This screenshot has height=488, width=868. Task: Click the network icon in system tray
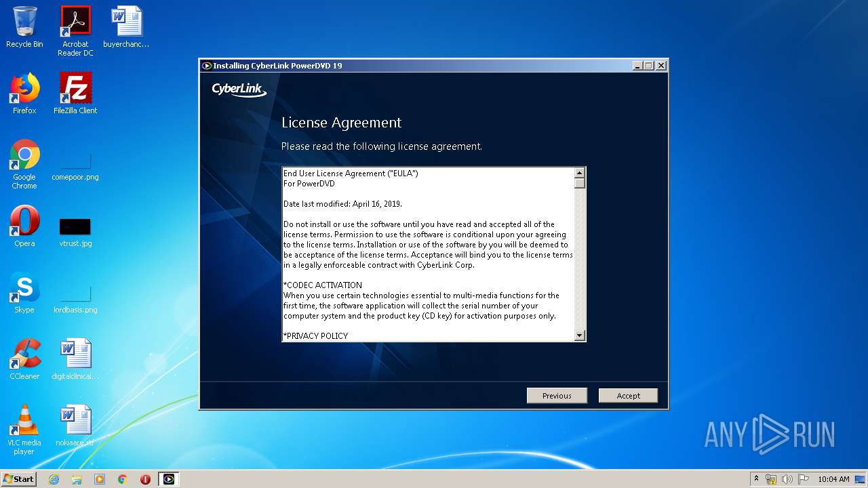click(771, 479)
